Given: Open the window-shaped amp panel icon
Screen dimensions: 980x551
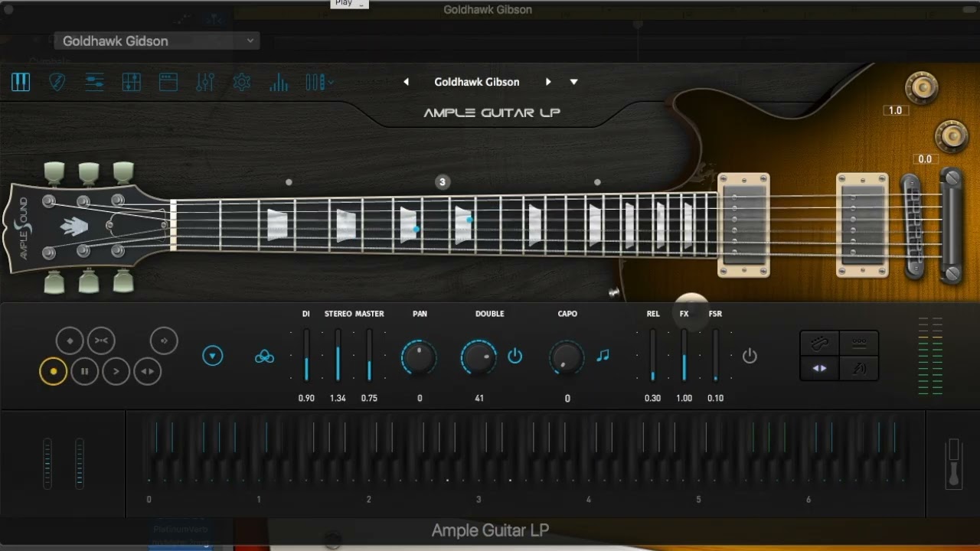Looking at the screenshot, I should click(x=168, y=82).
